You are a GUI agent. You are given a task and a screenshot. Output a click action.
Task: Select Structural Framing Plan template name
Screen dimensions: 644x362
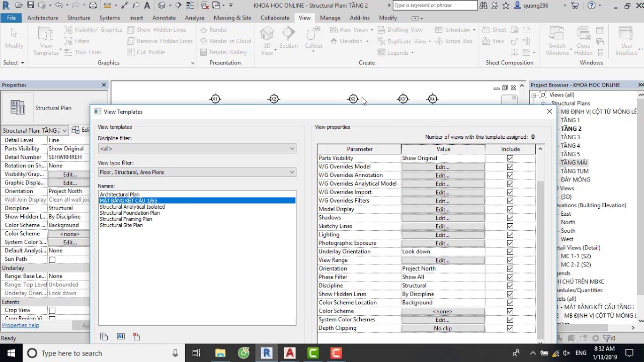coord(126,219)
